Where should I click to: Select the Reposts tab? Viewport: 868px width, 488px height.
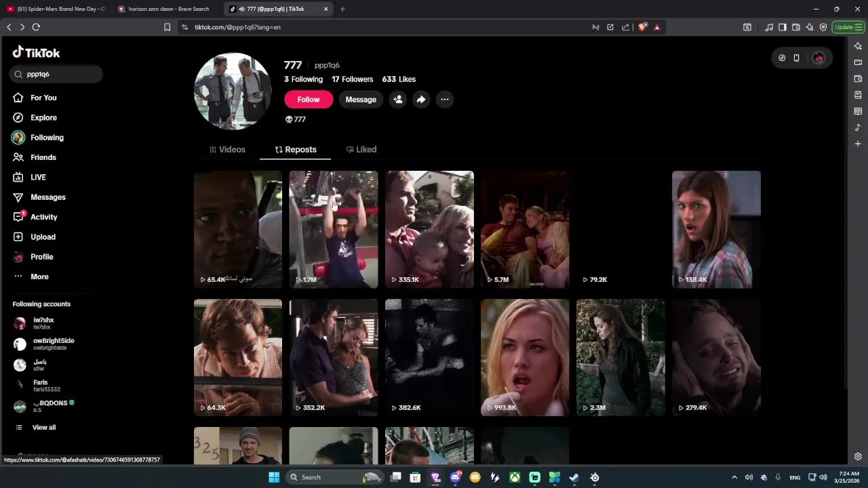point(296,149)
